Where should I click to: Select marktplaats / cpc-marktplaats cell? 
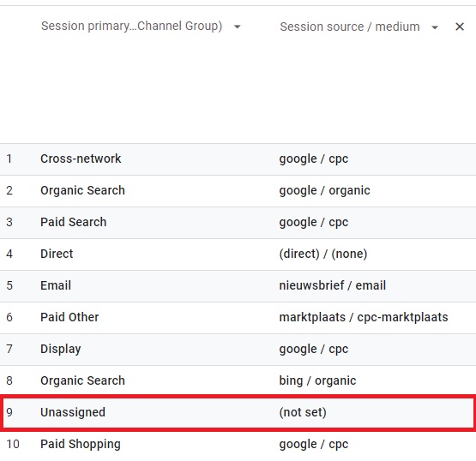[364, 317]
